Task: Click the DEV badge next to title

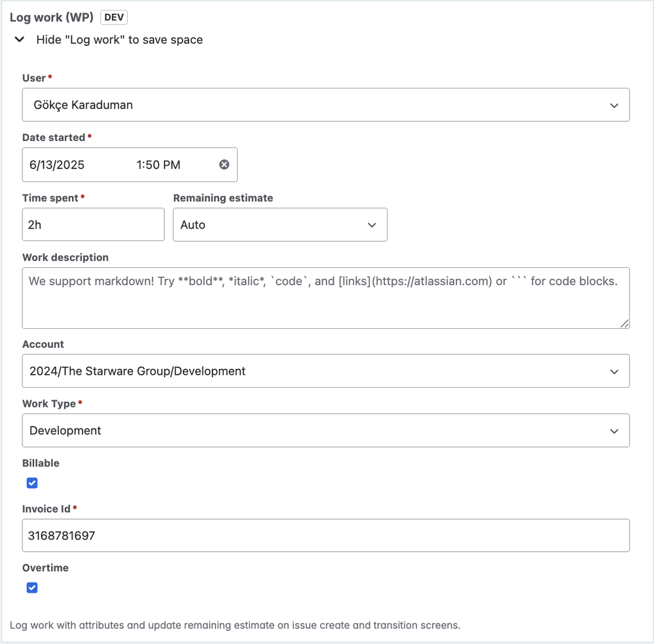Action: tap(114, 17)
